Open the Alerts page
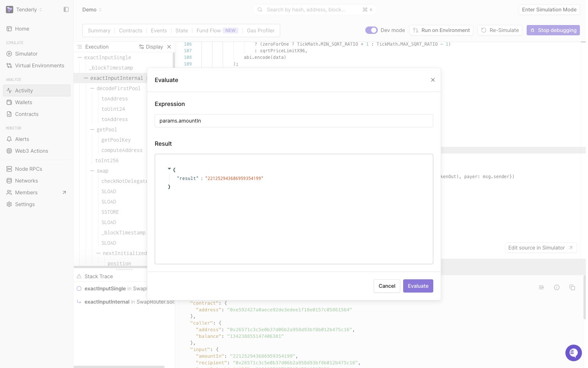 [x=37, y=139]
